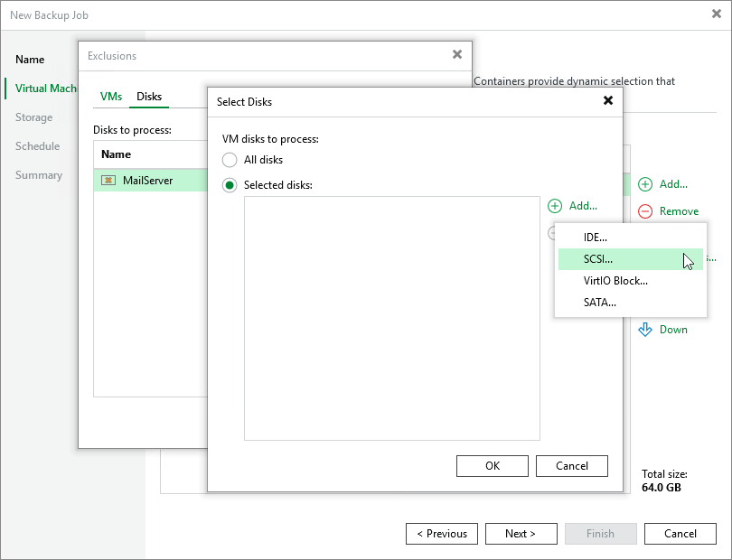Screen dimensions: 732x560
Task: Click the Add plus icon in Select Disks
Action: tap(555, 206)
